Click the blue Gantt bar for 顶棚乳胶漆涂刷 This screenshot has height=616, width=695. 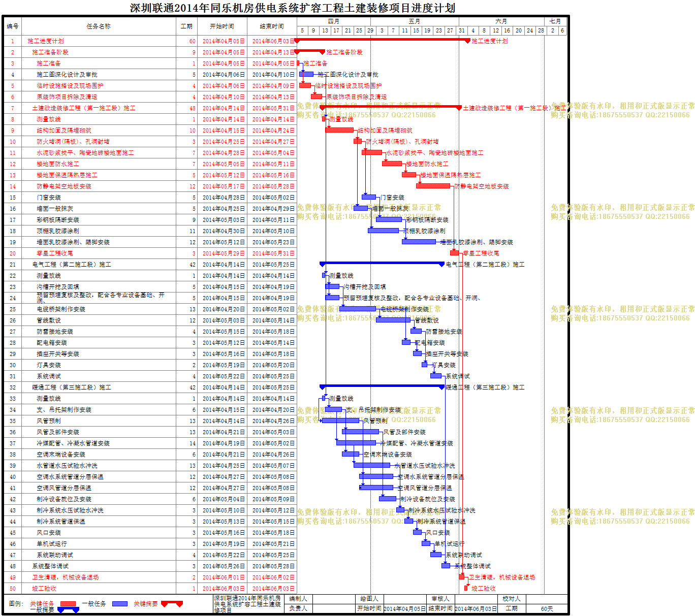(383, 231)
